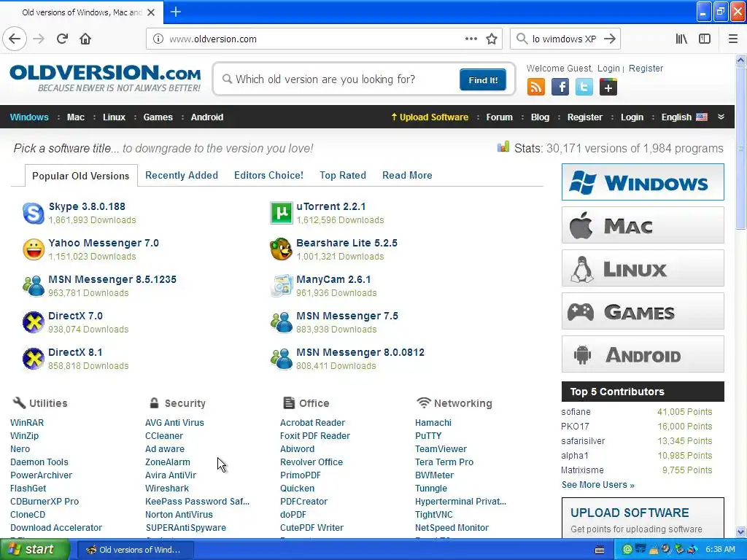Viewport: 747px width, 560px height.
Task: Toggle the browser sidebar icon
Action: coord(705,39)
